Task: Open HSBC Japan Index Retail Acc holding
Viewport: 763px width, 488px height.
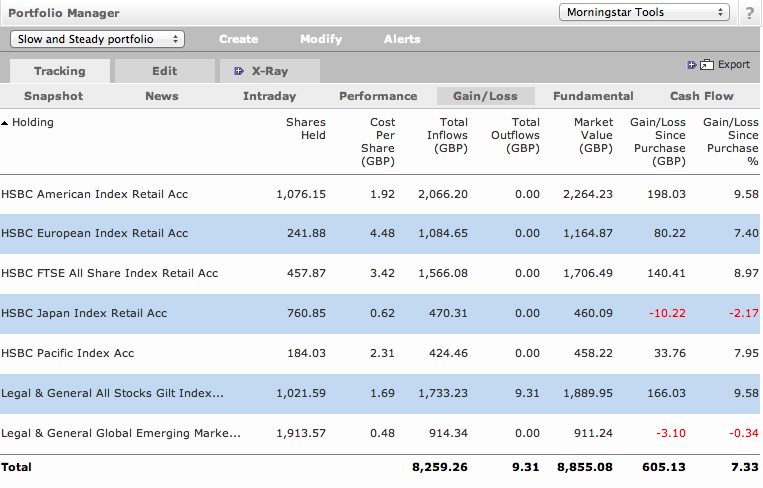Action: coord(84,313)
